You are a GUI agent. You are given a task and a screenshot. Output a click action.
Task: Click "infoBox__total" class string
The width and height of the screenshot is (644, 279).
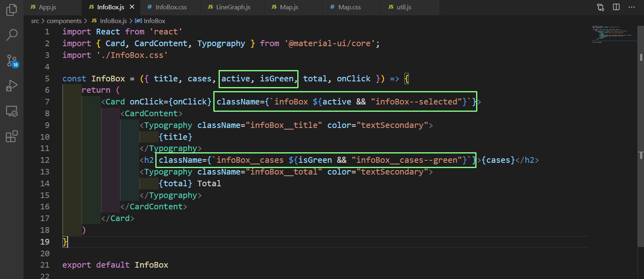pos(284,172)
